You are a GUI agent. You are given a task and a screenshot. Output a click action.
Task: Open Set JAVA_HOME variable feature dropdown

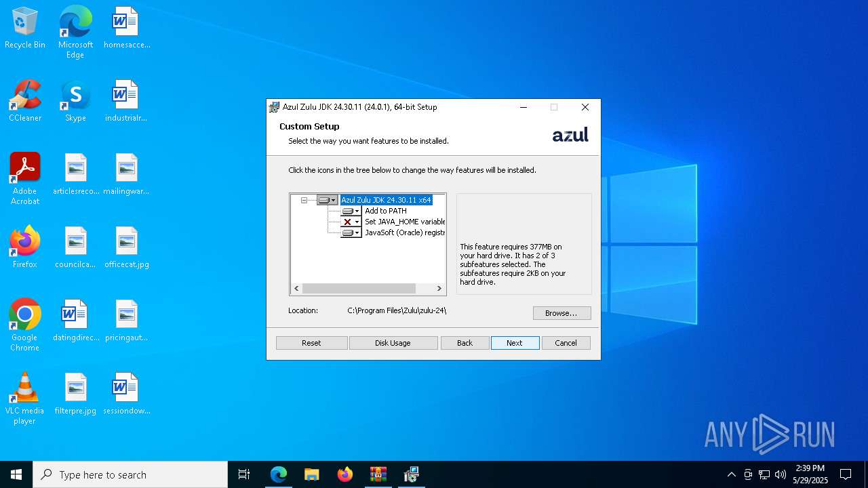click(351, 222)
